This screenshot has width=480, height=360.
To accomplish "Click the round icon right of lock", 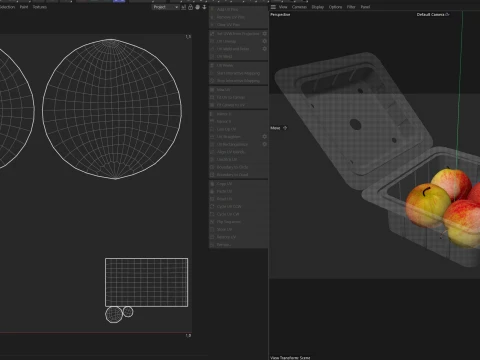I will click(197, 7).
